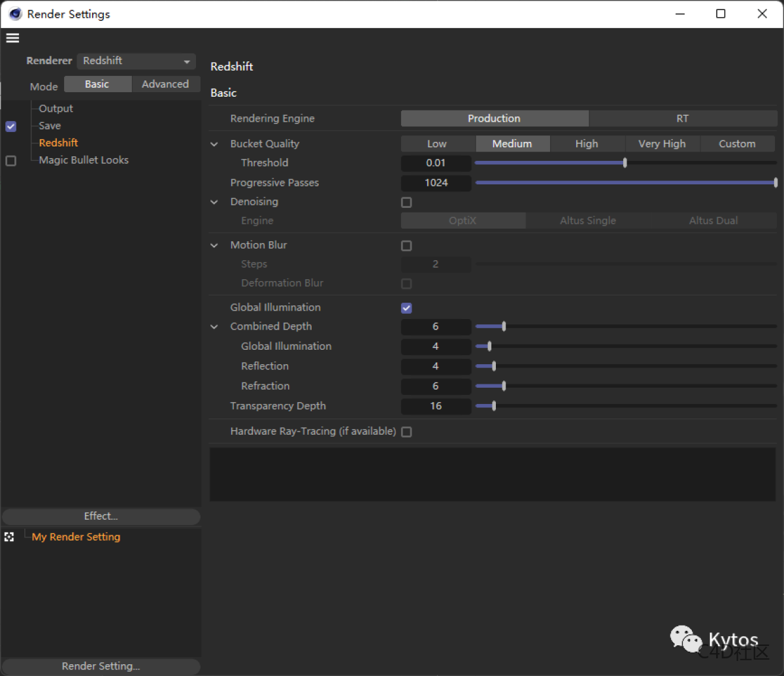This screenshot has height=676, width=784.
Task: Enable the Motion Blur checkbox
Action: pos(406,246)
